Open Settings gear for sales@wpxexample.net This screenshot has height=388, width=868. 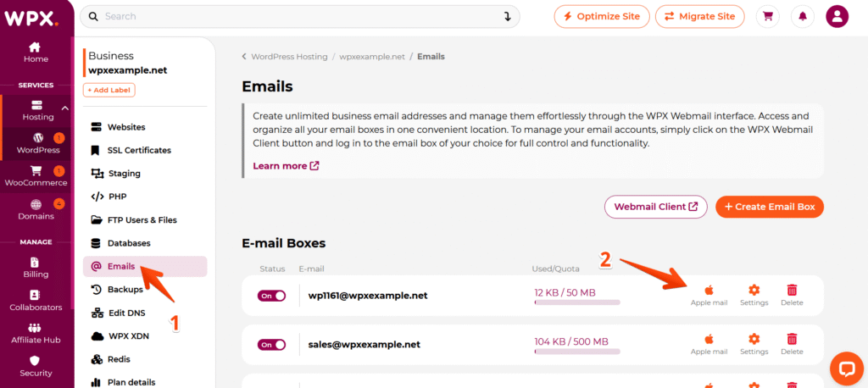coord(754,339)
